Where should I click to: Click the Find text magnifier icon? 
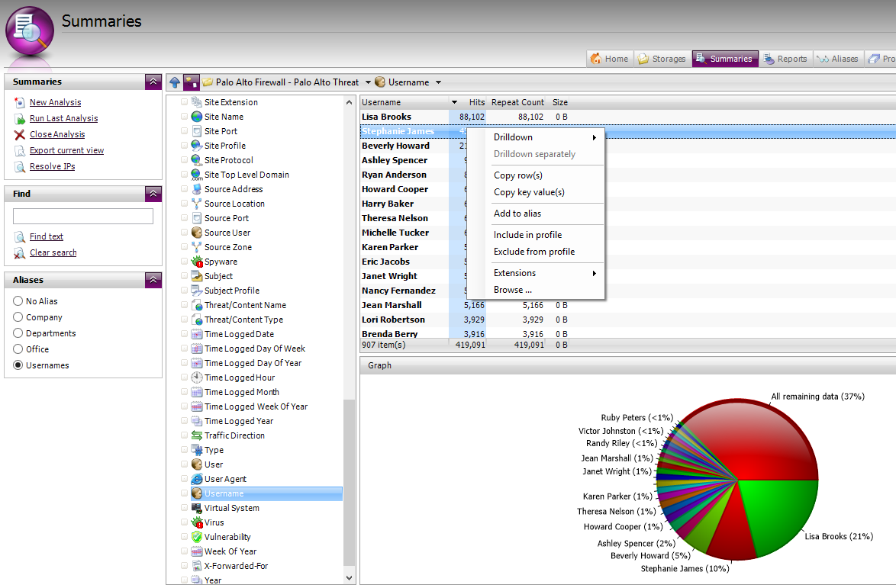pos(20,236)
